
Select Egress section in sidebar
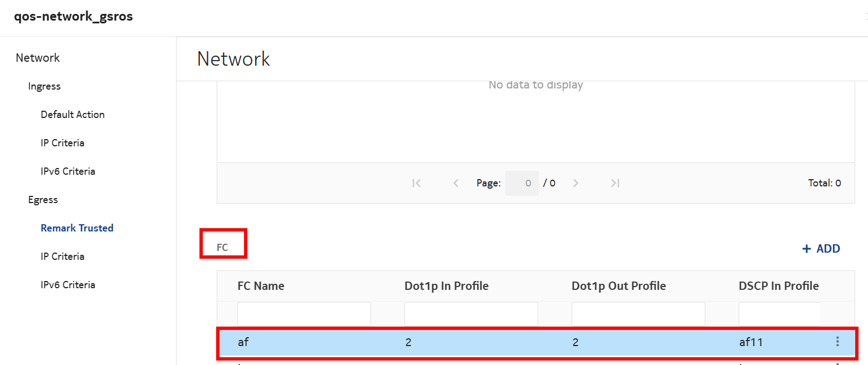click(x=43, y=200)
